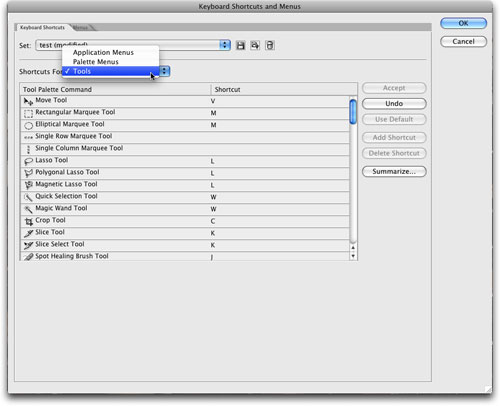Click the V shortcut for Move Tool
This screenshot has height=406, width=500.
point(213,101)
